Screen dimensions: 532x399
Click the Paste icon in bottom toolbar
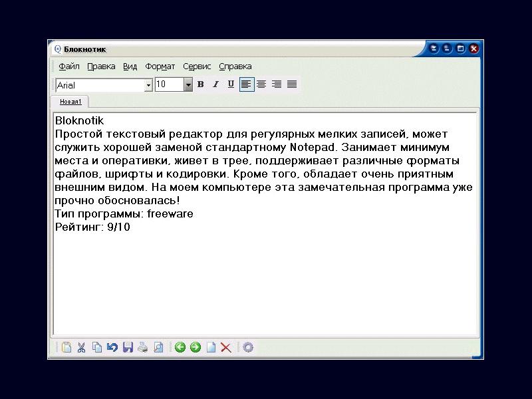(x=66, y=347)
